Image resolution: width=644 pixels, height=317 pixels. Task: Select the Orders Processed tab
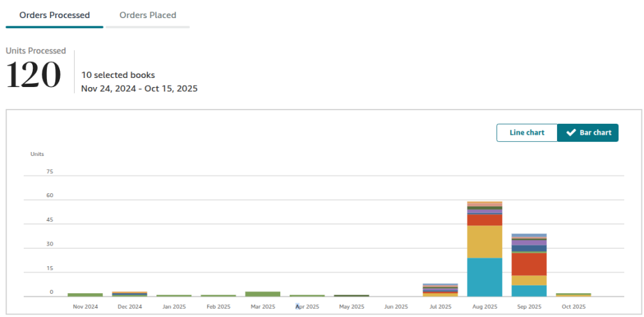55,15
